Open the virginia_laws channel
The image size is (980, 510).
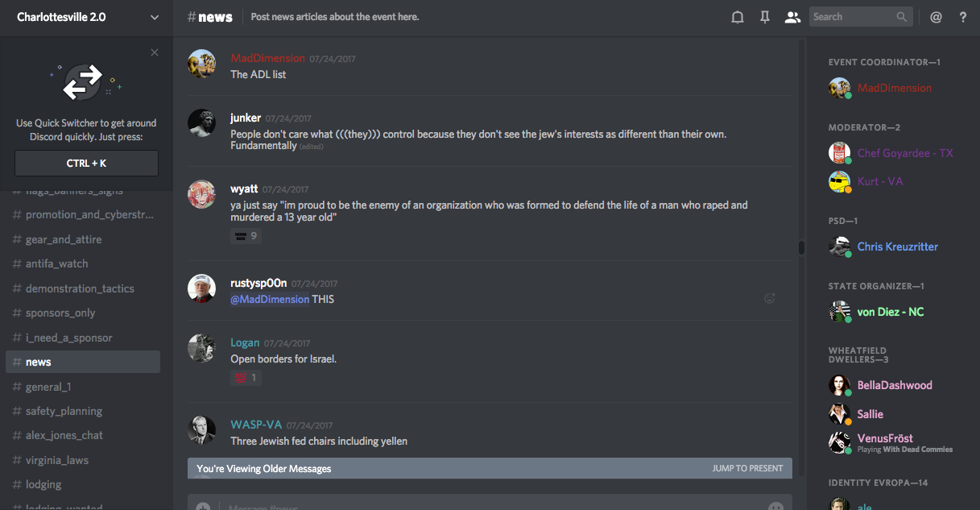57,460
